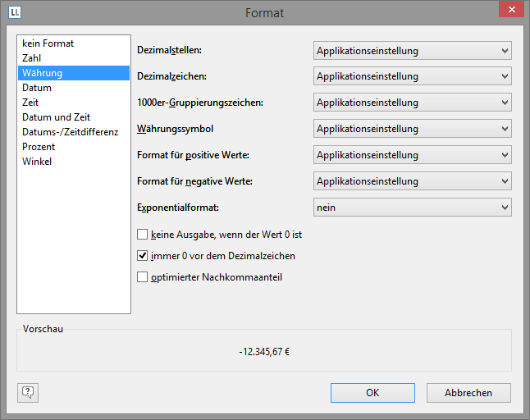Close the Format dialog window
Viewport: 530px width, 420px height.
pyautogui.click(x=509, y=11)
